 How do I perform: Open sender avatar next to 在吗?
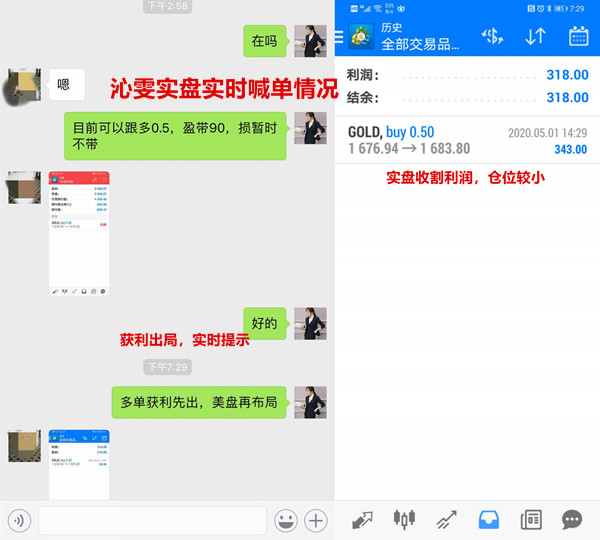pyautogui.click(x=310, y=41)
